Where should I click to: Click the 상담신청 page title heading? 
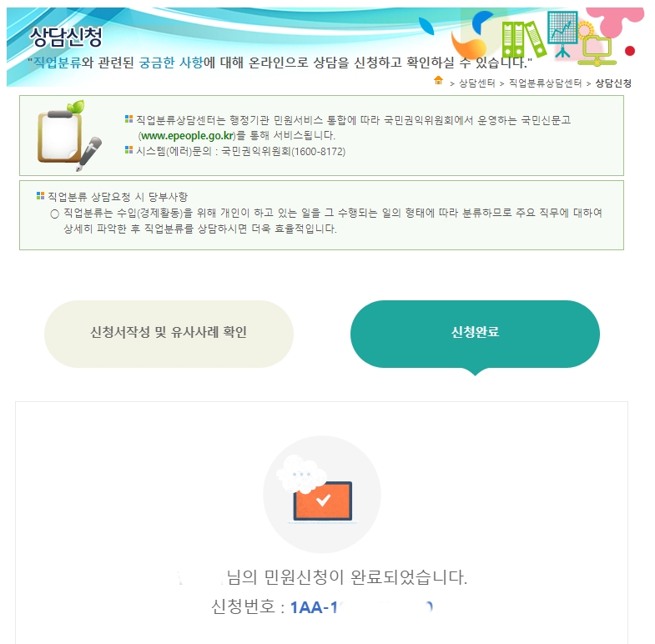66,38
